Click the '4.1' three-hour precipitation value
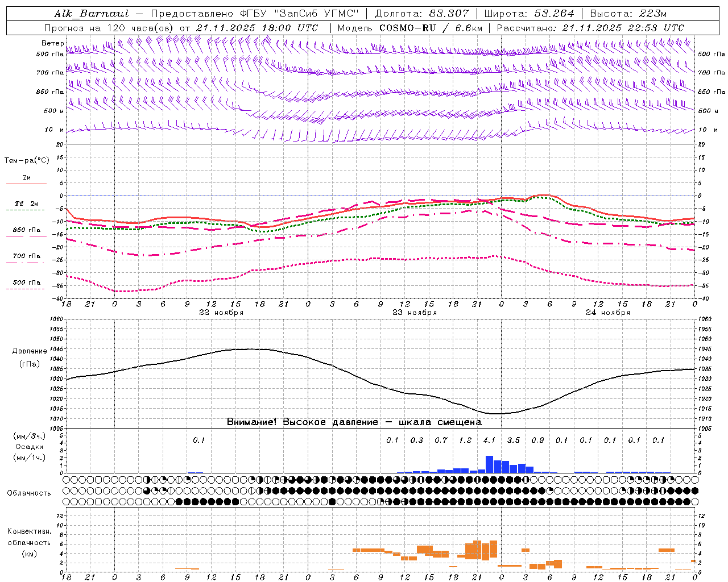The image size is (728, 582). click(x=489, y=440)
